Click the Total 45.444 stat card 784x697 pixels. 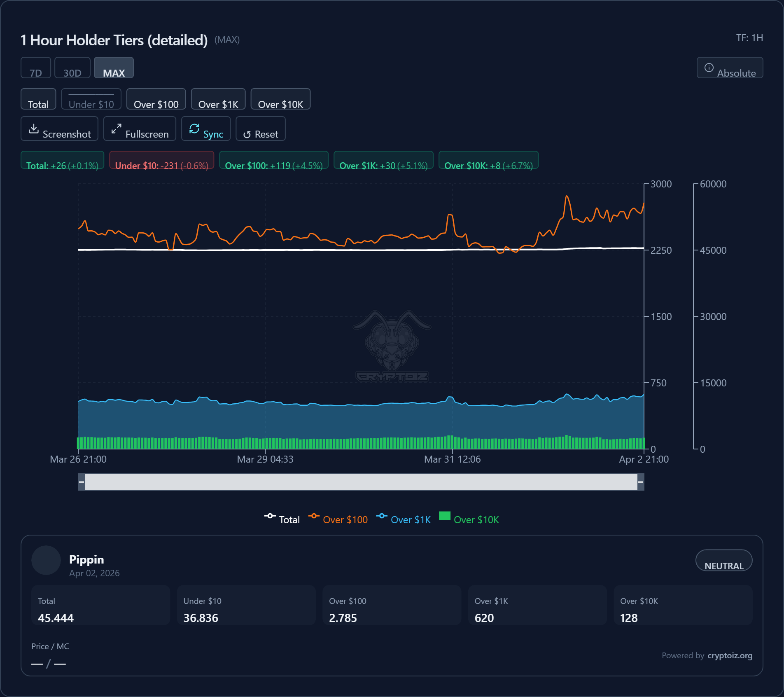tap(101, 605)
